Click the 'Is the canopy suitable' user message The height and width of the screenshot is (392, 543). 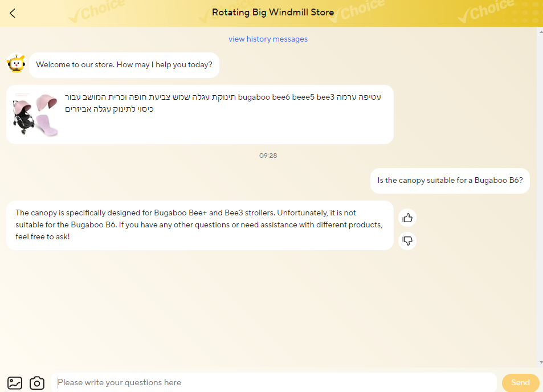tap(450, 181)
